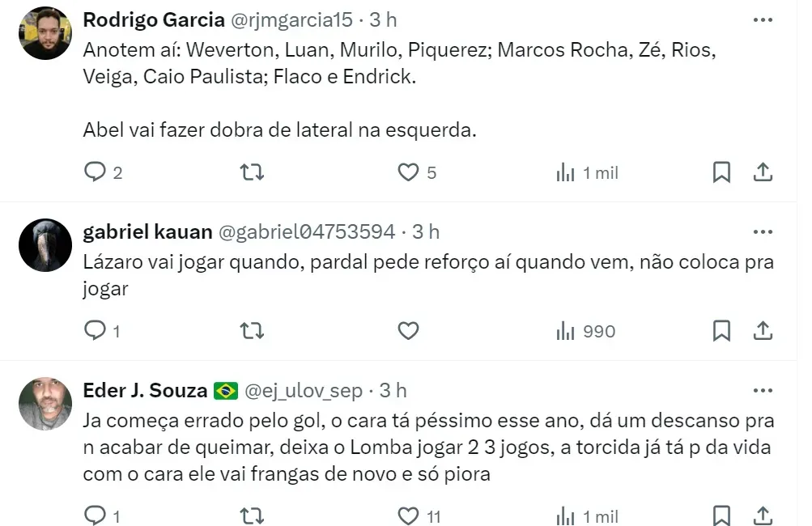Screen dimensions: 812x526
Task: Reply to Eder J. Souza's tweet
Action: [96, 515]
